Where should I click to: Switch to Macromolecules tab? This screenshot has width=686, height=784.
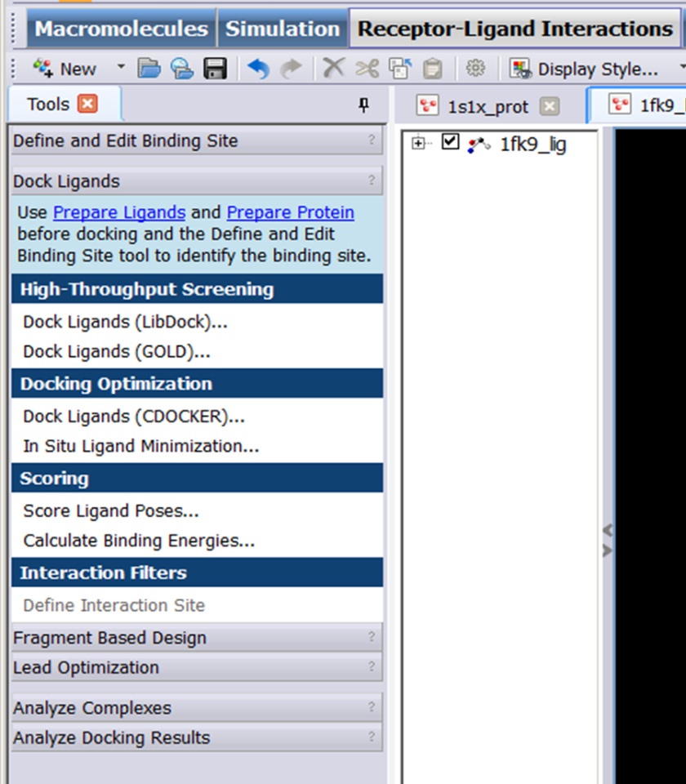(121, 29)
